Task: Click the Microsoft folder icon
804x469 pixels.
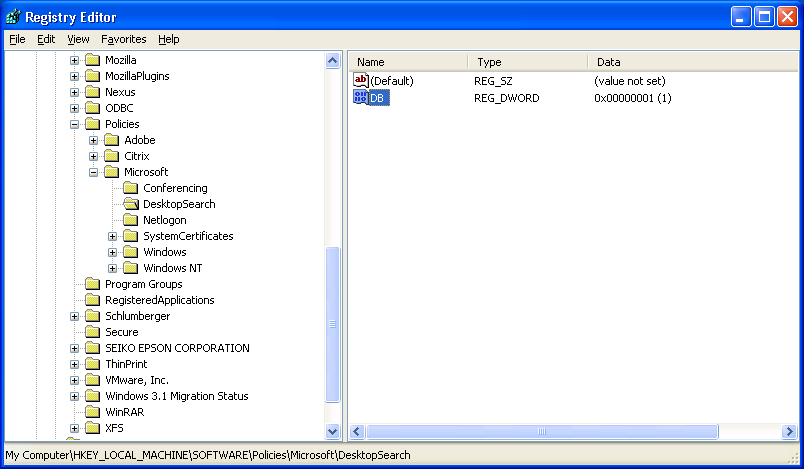Action: (x=112, y=172)
